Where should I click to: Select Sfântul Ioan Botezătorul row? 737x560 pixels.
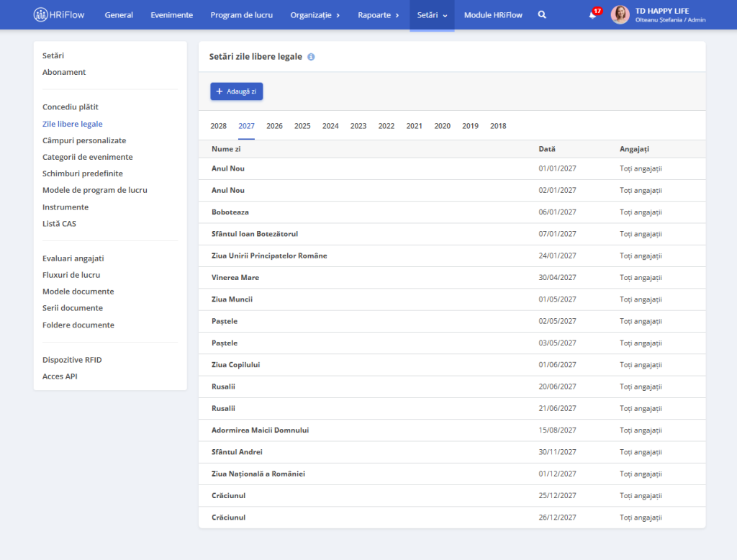[x=452, y=234]
